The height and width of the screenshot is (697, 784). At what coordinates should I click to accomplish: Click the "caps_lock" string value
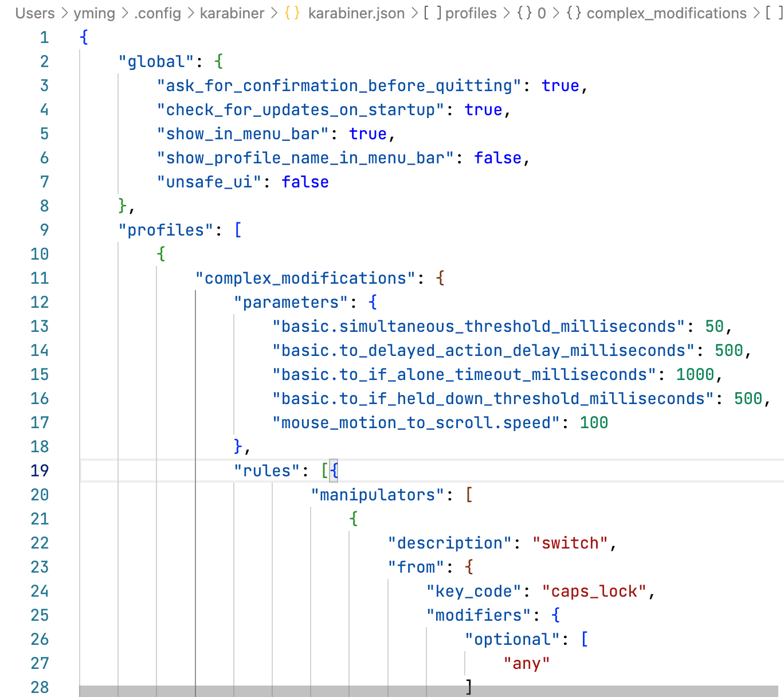[x=594, y=591]
